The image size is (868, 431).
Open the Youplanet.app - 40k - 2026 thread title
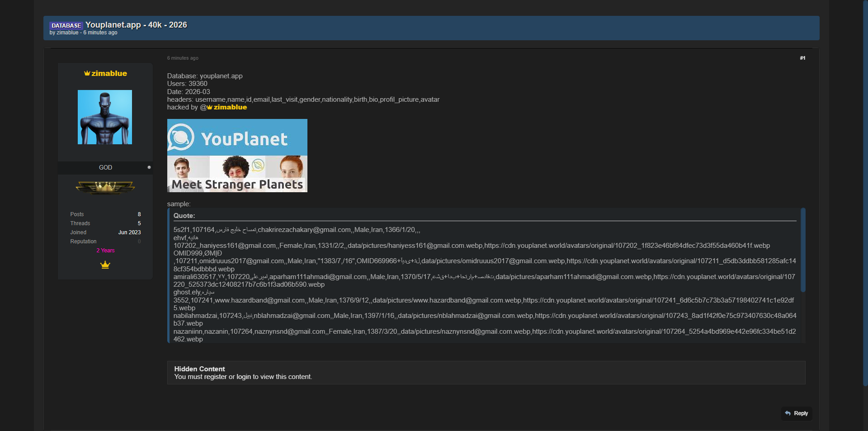pyautogui.click(x=136, y=25)
